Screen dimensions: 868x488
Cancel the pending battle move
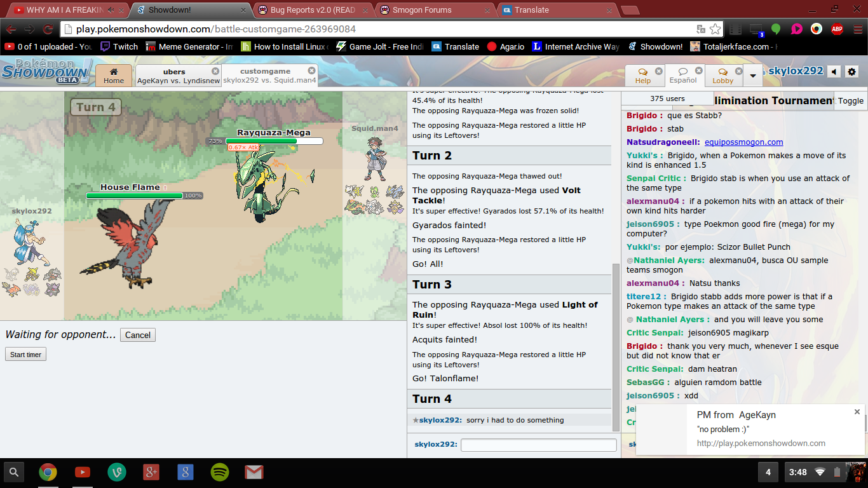coord(138,335)
